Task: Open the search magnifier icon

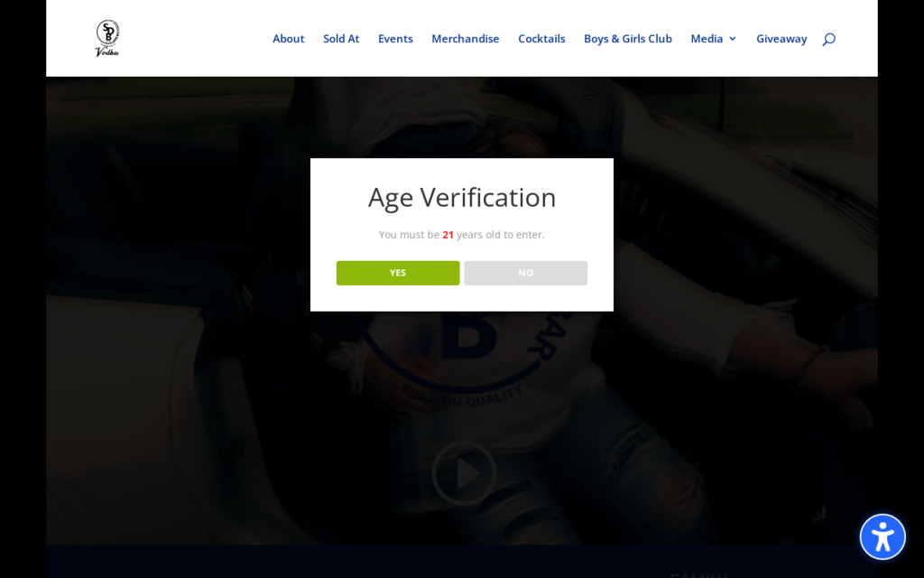Action: click(828, 39)
